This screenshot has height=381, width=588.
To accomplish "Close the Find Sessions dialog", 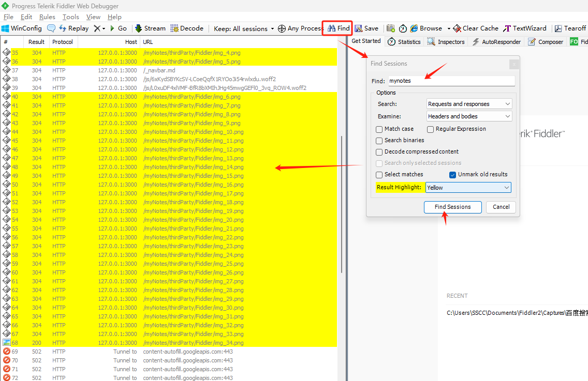I will pos(514,65).
